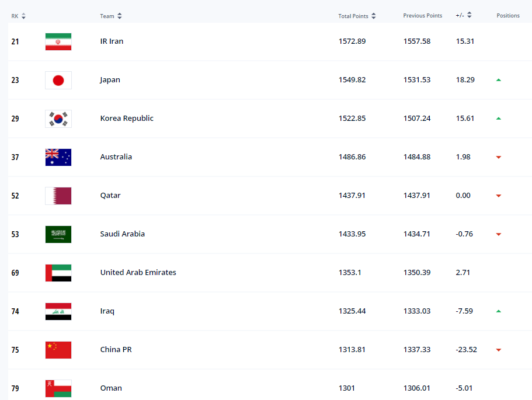Open the Korea Republic team link
The image size is (532, 400).
(x=127, y=119)
